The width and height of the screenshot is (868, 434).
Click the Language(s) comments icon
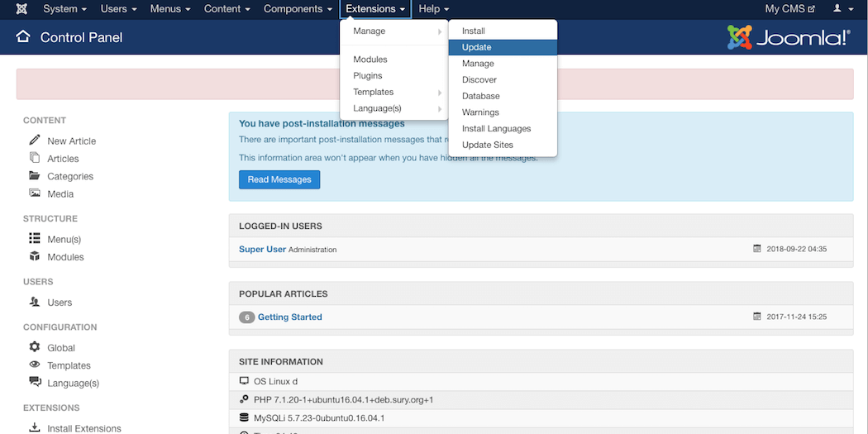(35, 382)
